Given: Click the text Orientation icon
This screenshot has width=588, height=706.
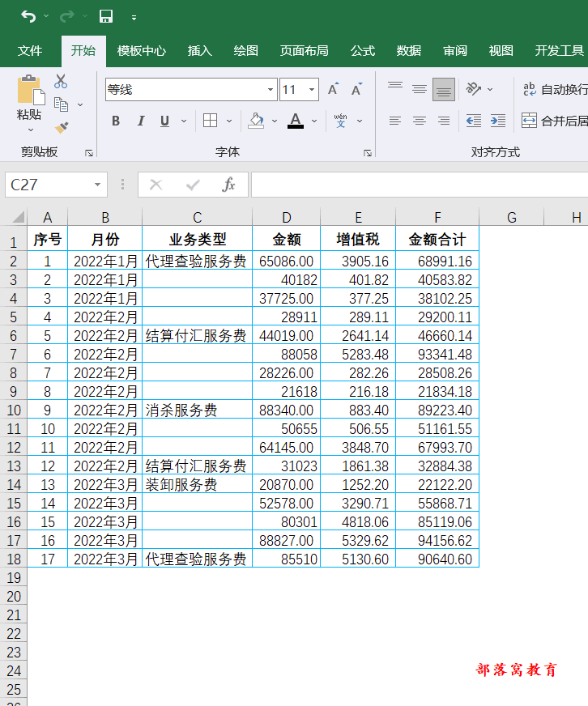Looking at the screenshot, I should click(474, 89).
